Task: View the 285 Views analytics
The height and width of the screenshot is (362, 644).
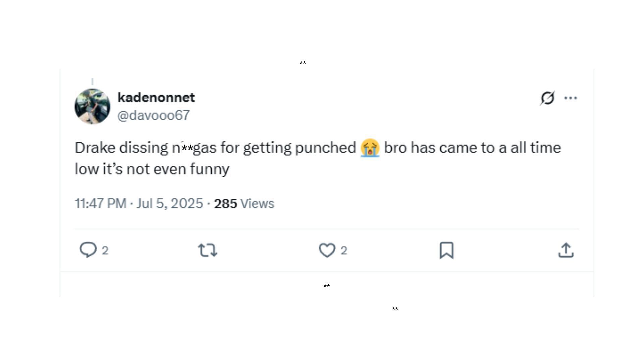Action: (x=244, y=203)
